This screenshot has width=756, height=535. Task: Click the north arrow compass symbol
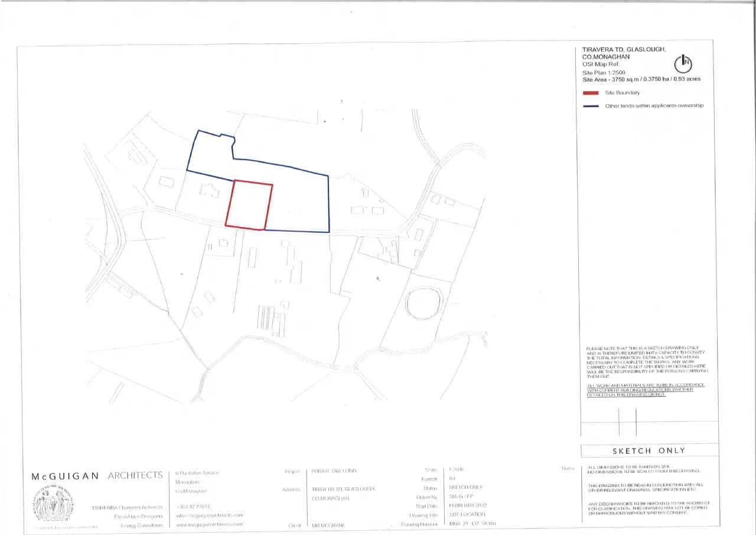[x=682, y=62]
